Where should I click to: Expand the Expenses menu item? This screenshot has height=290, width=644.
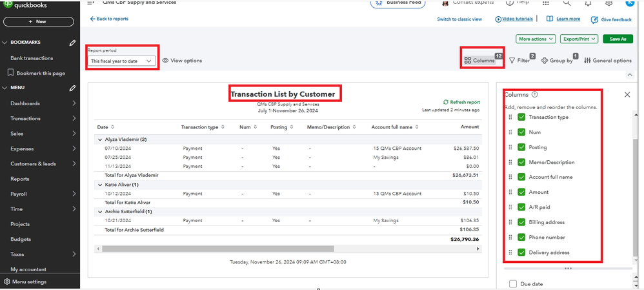(74, 149)
